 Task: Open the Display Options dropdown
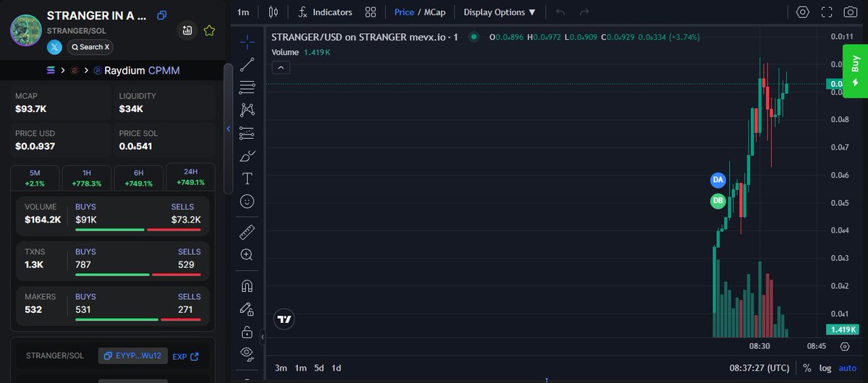(x=500, y=12)
